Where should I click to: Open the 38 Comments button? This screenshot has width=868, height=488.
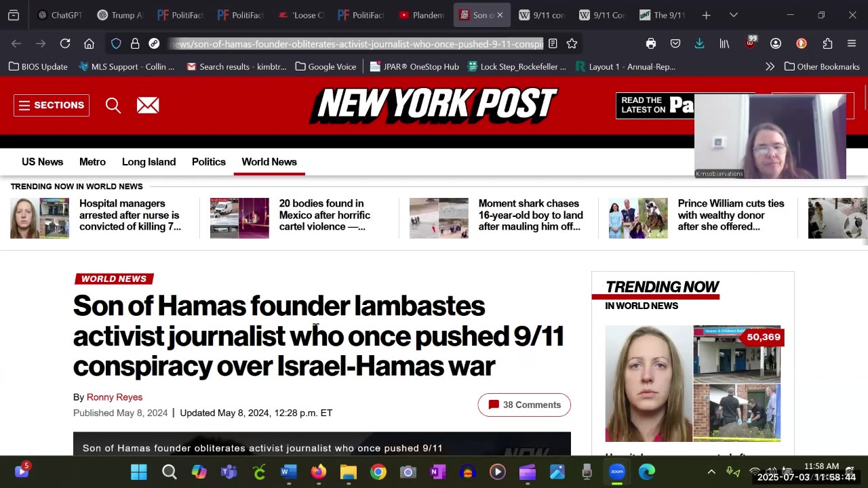coord(524,405)
